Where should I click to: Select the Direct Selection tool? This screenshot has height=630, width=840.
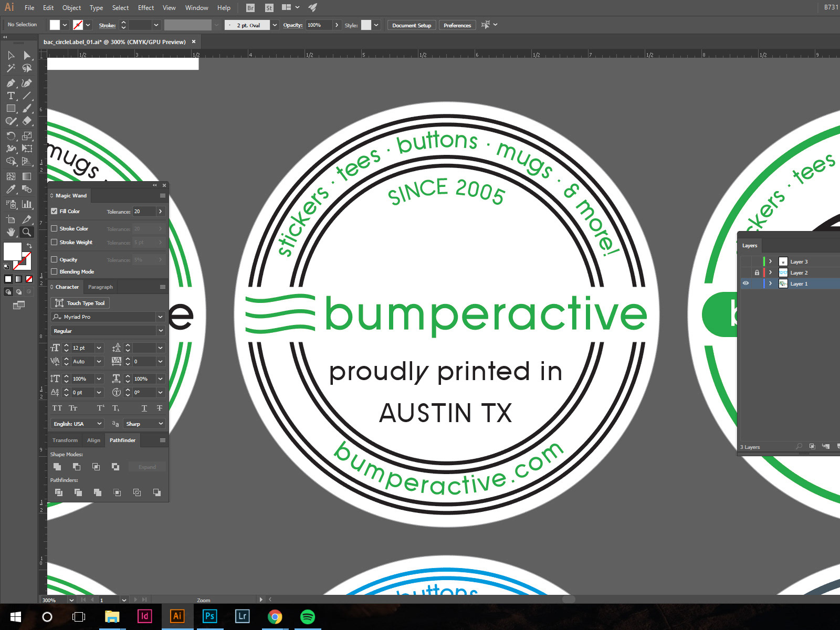(x=27, y=56)
